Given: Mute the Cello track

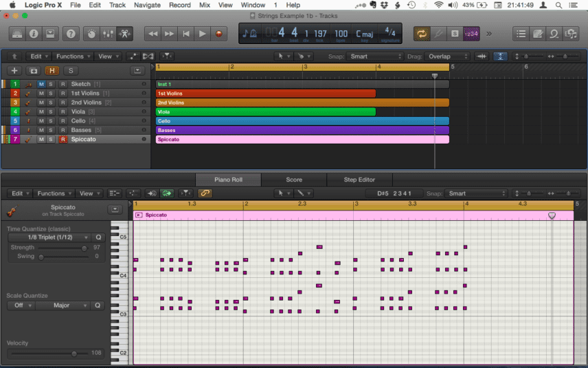Looking at the screenshot, I should (x=41, y=121).
